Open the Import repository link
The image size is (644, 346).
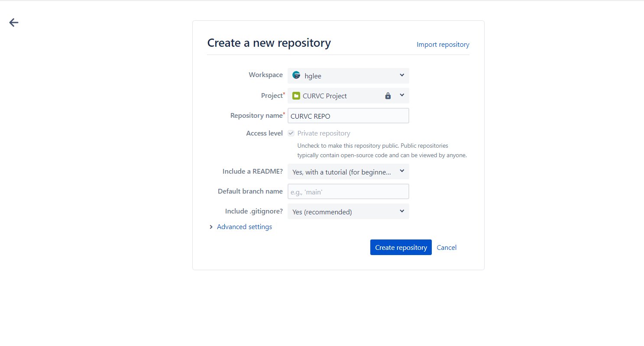(443, 45)
